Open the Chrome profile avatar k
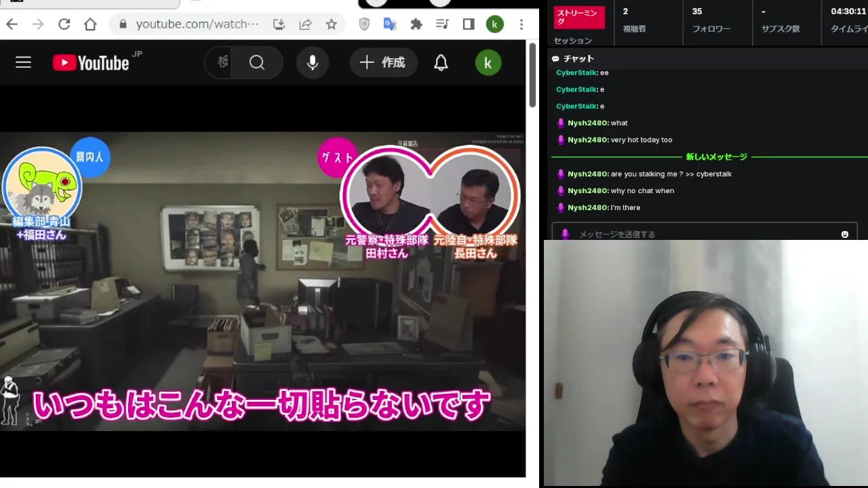The image size is (868, 488). tap(494, 24)
